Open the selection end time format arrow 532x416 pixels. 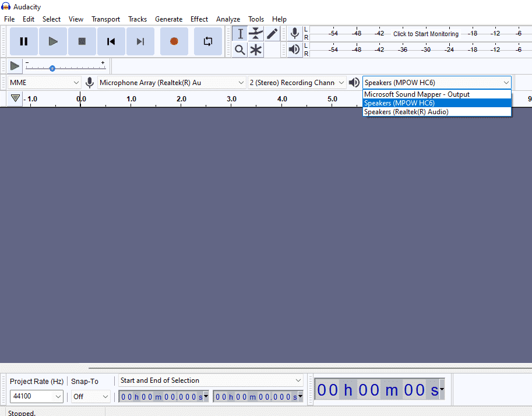click(300, 396)
